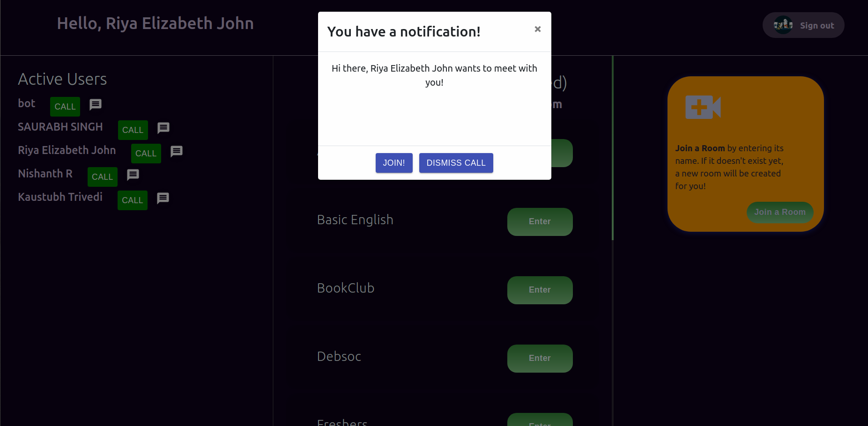Click the profile avatar beside Sign out
Viewport: 868px width, 426px height.
click(783, 25)
